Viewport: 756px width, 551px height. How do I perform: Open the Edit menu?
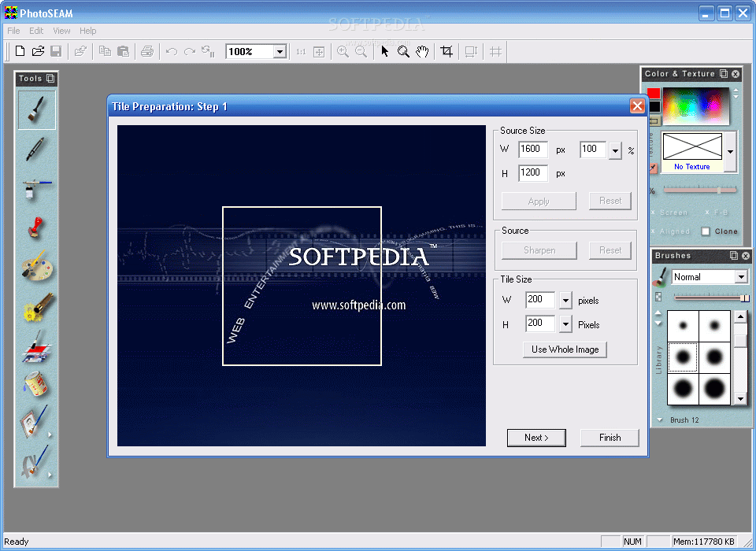pos(36,31)
